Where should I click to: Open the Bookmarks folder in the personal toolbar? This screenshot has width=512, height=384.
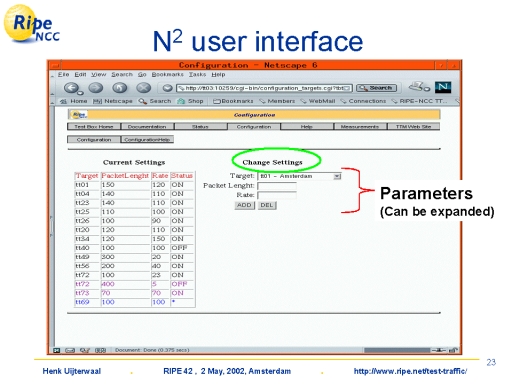click(233, 101)
